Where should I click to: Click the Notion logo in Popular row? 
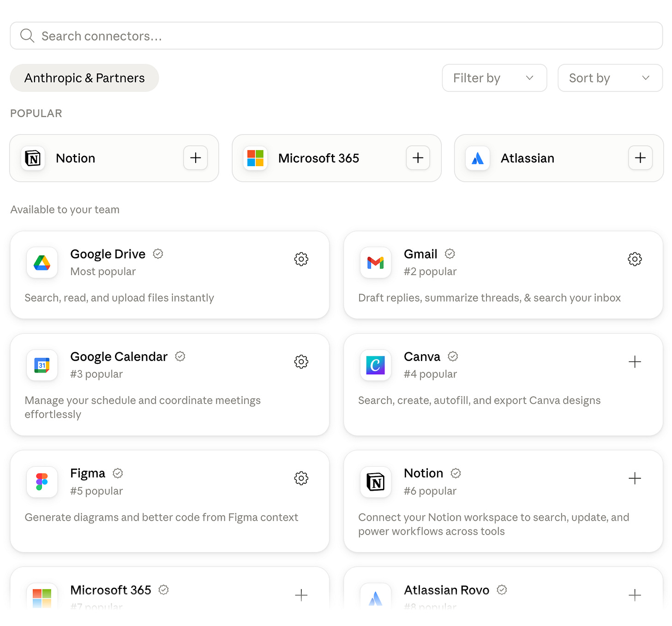coord(33,158)
